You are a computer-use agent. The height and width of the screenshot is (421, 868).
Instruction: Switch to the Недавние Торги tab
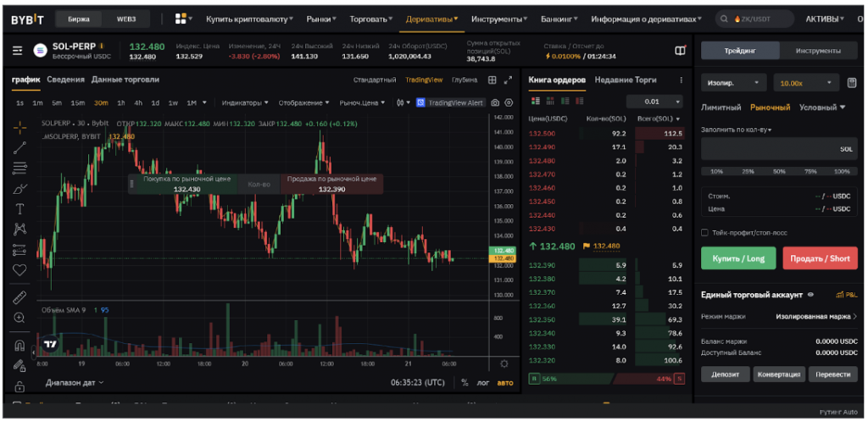click(x=626, y=80)
